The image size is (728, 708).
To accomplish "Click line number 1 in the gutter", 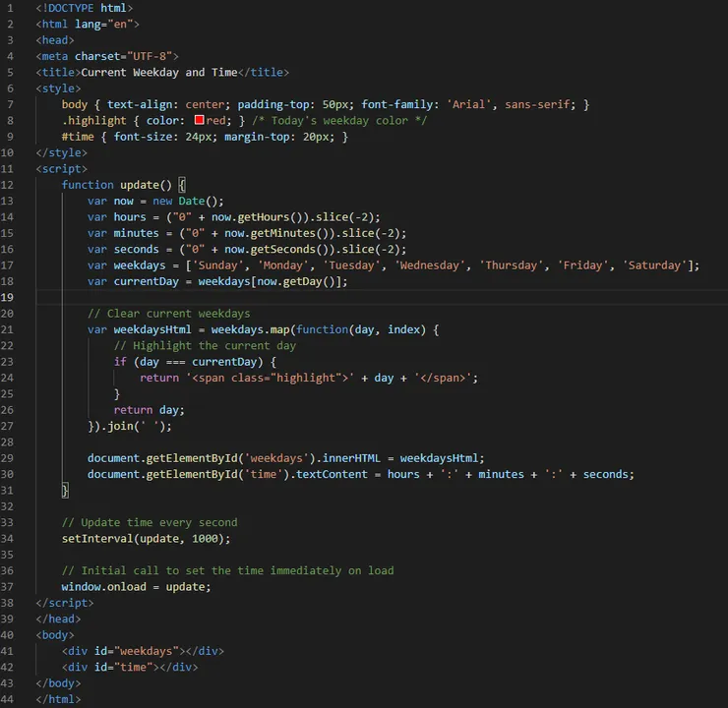I will coord(10,8).
